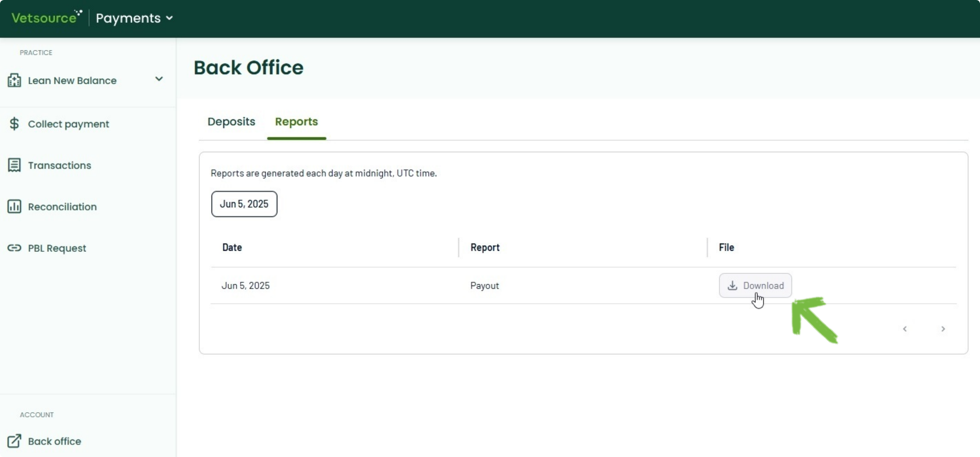
Task: Go to next page of reports
Action: [x=943, y=329]
